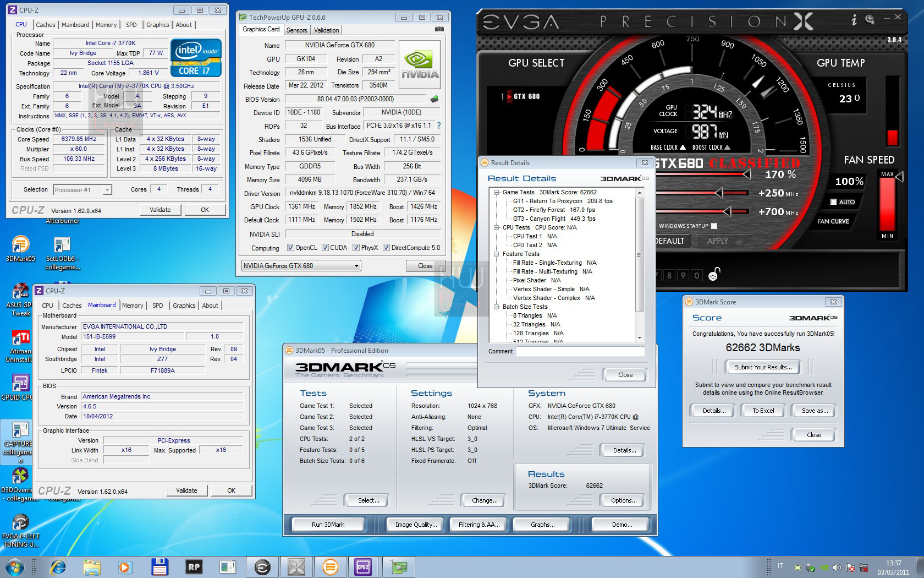
Task: Open Graphics tab in bottom CPU-Z window
Action: click(x=184, y=306)
